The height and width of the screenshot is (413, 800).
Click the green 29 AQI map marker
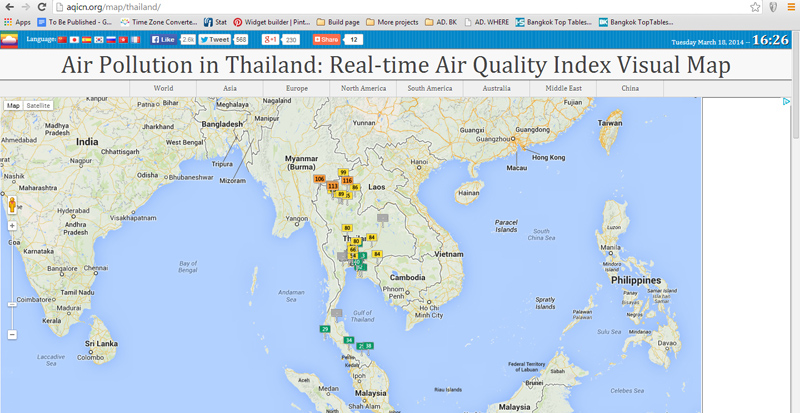coord(324,329)
